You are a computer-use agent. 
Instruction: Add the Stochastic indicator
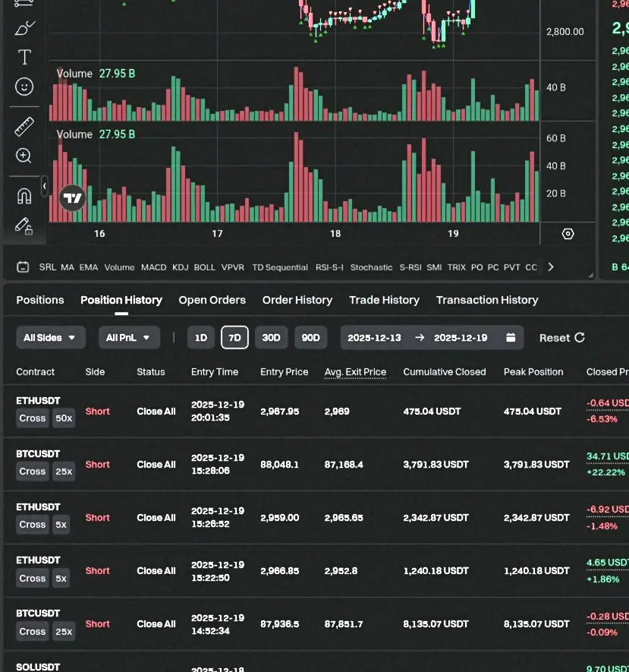(x=371, y=267)
